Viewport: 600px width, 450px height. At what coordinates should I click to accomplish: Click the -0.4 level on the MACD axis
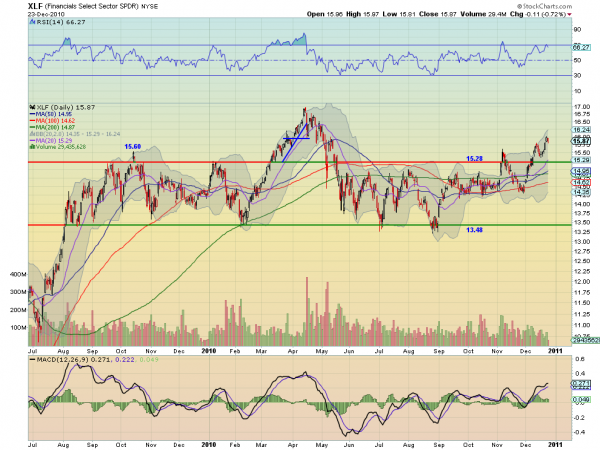[579, 432]
